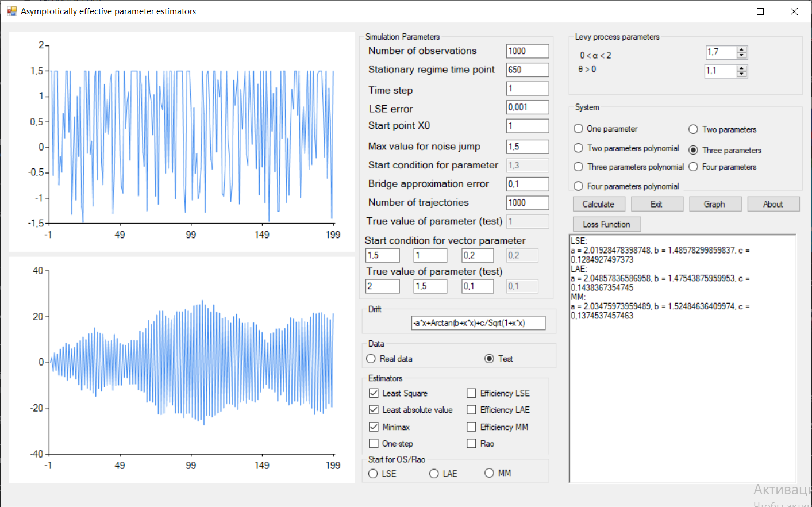Screen dimensions: 812x507
Task: Click third true value vector field 0,1
Action: [x=478, y=286]
